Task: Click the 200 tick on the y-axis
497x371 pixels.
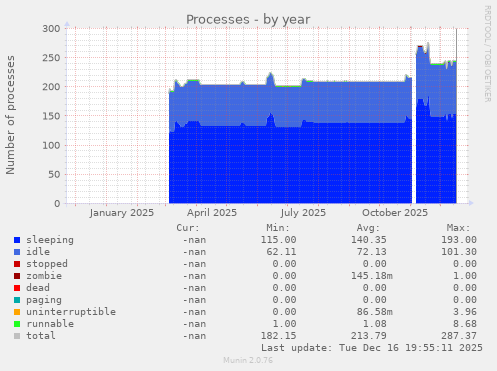Action: pos(51,87)
